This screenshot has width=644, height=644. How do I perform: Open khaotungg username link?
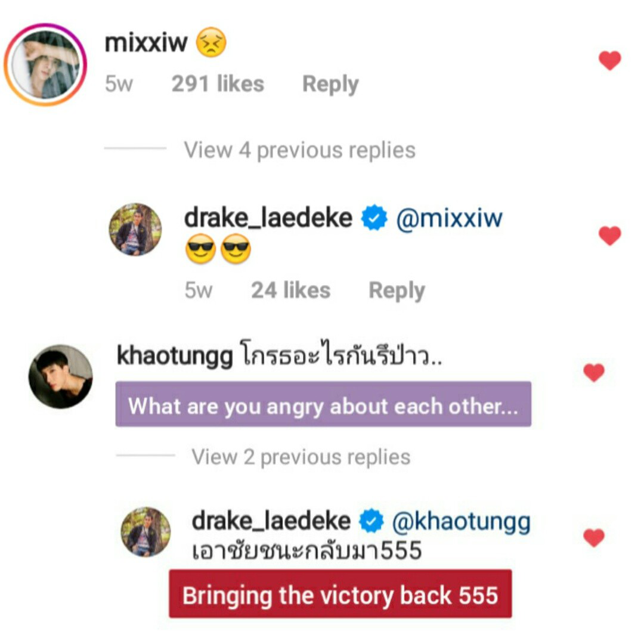175,355
